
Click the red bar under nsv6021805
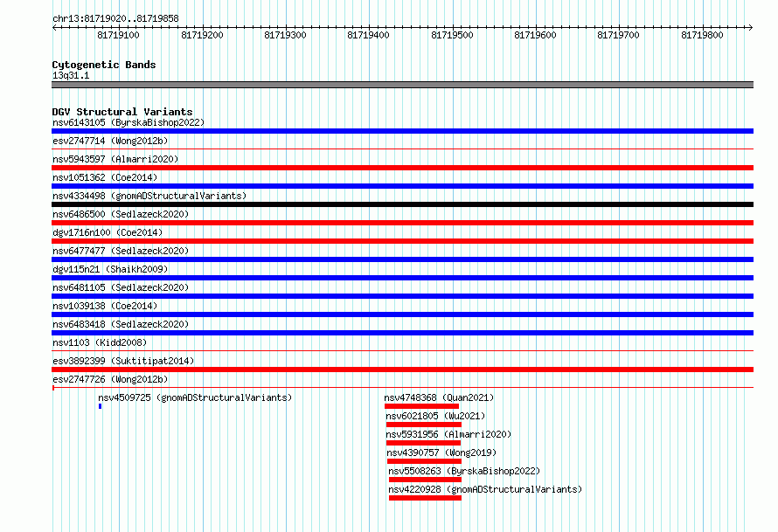pyautogui.click(x=424, y=425)
